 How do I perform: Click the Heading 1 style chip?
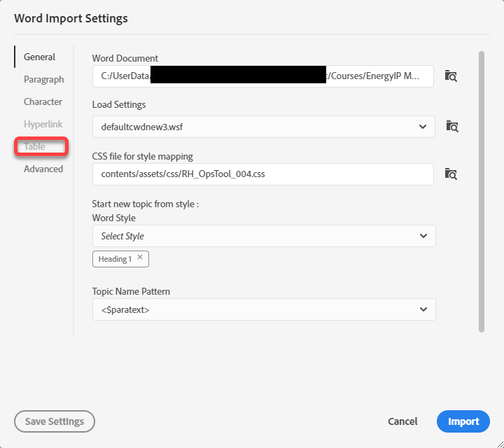120,259
